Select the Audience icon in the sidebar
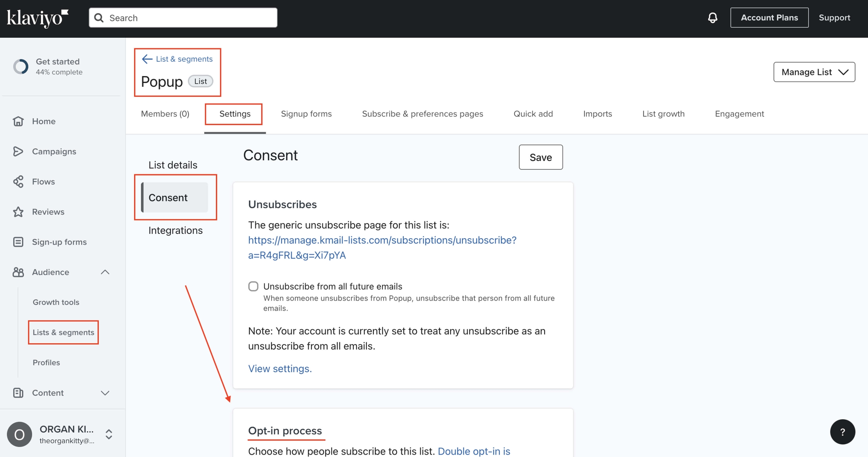868x457 pixels. click(x=18, y=272)
